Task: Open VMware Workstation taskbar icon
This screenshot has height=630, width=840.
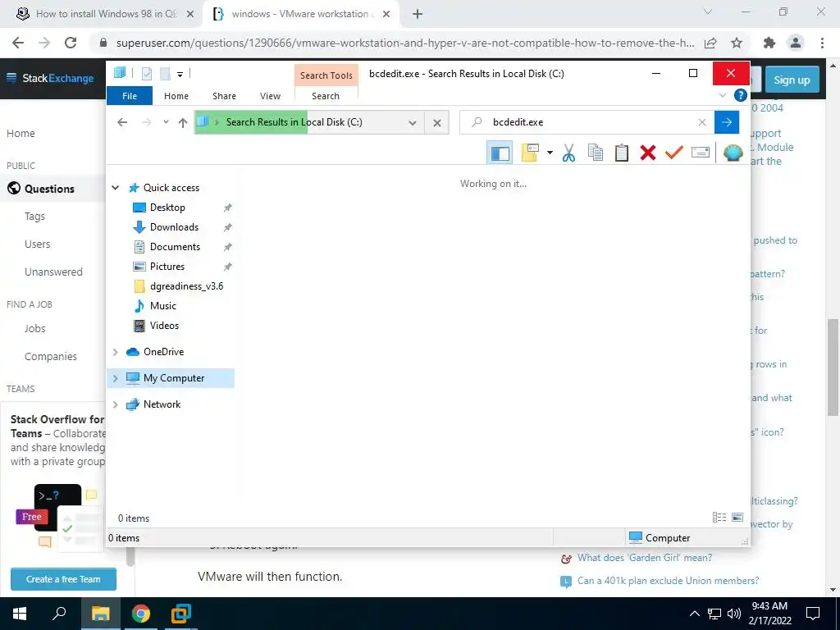Action: (180, 614)
